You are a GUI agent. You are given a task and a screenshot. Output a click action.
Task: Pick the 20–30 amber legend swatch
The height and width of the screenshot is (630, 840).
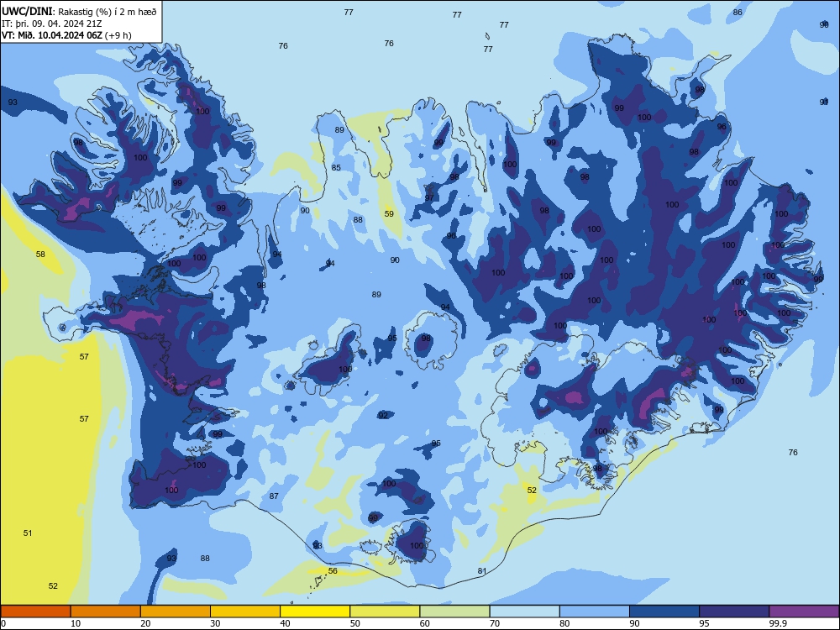176,612
